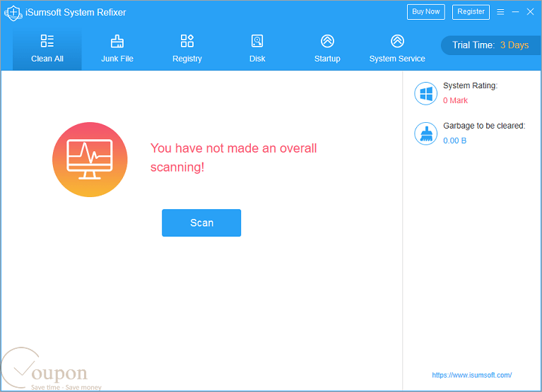542x392 pixels.
Task: Open the System Service tab
Action: click(x=397, y=49)
